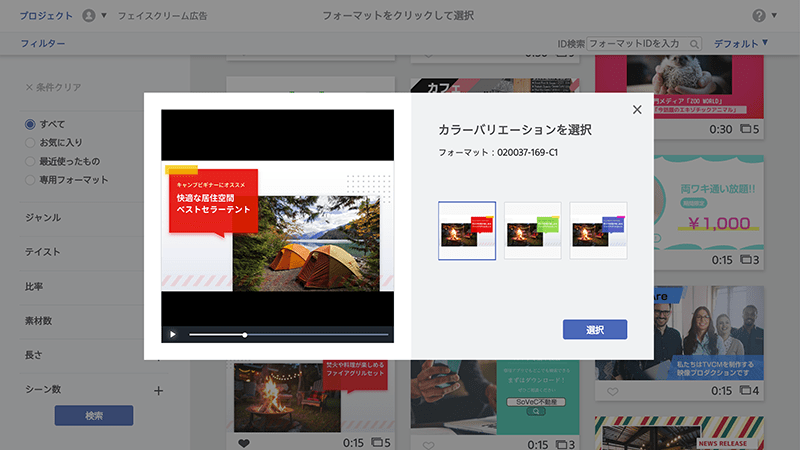Screen dimensions: 800x450
Task: Click the フェイスクリーム広告 project name
Action: pos(162,16)
